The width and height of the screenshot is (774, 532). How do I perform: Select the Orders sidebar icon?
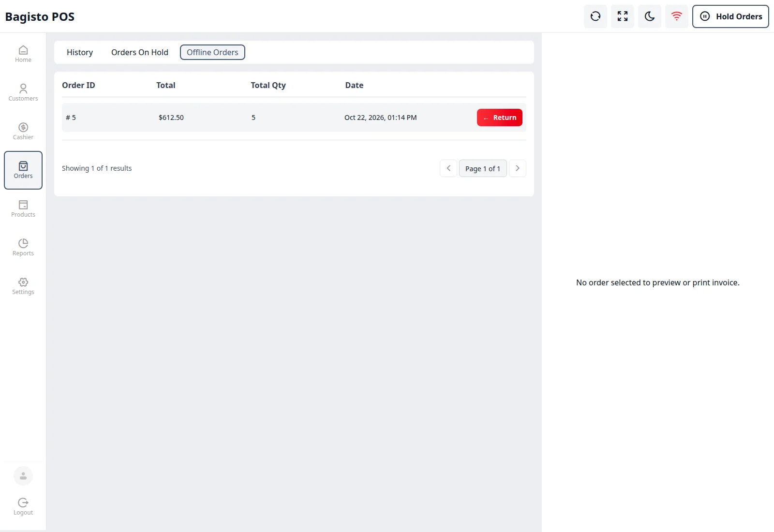click(23, 170)
